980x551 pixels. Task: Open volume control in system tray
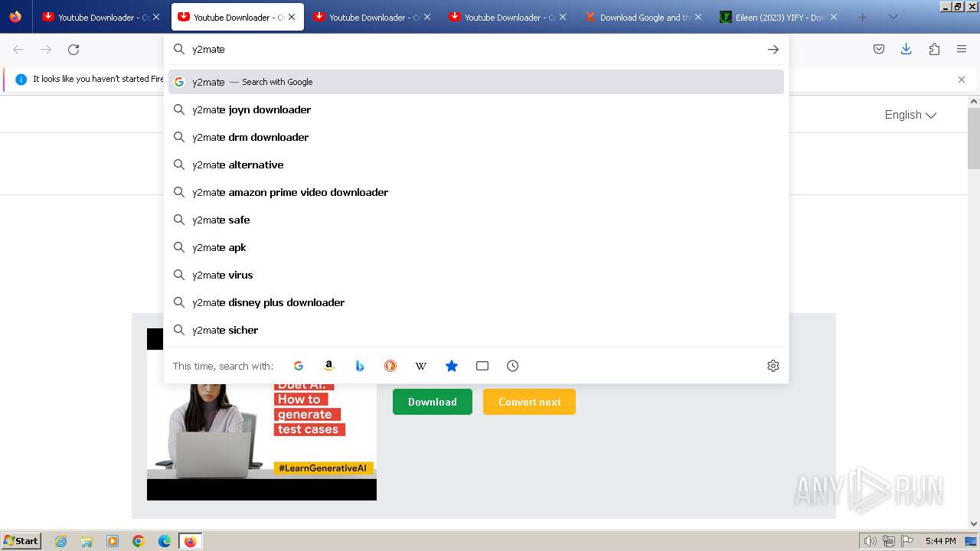[x=870, y=541]
